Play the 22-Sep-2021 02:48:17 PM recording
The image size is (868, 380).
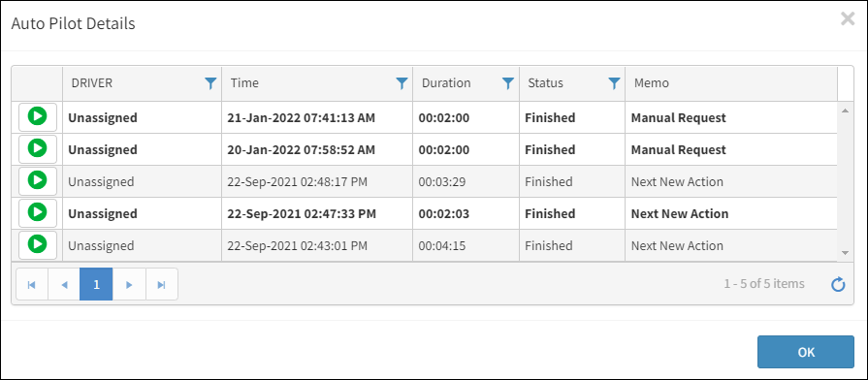pos(38,181)
